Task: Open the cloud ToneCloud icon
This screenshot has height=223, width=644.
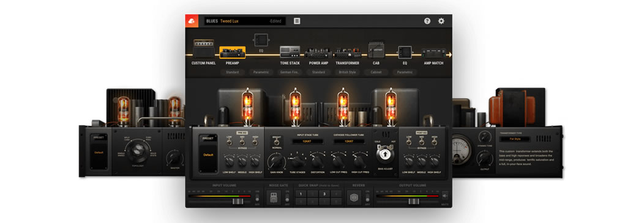Action: [192, 21]
